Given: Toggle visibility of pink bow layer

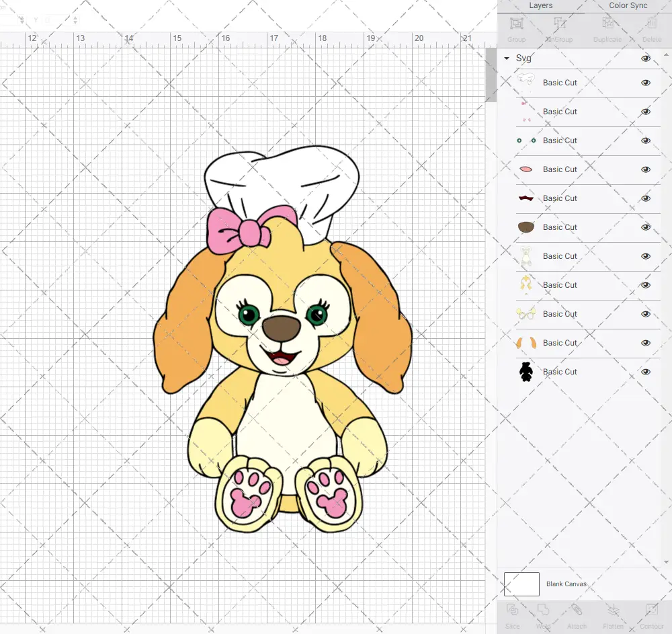Looking at the screenshot, I should point(645,112).
